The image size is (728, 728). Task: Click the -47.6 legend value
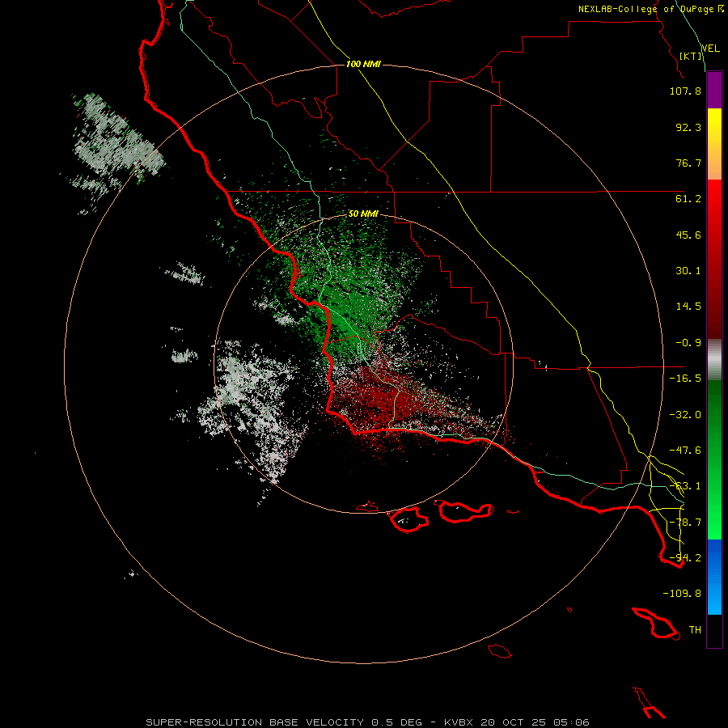(x=685, y=451)
